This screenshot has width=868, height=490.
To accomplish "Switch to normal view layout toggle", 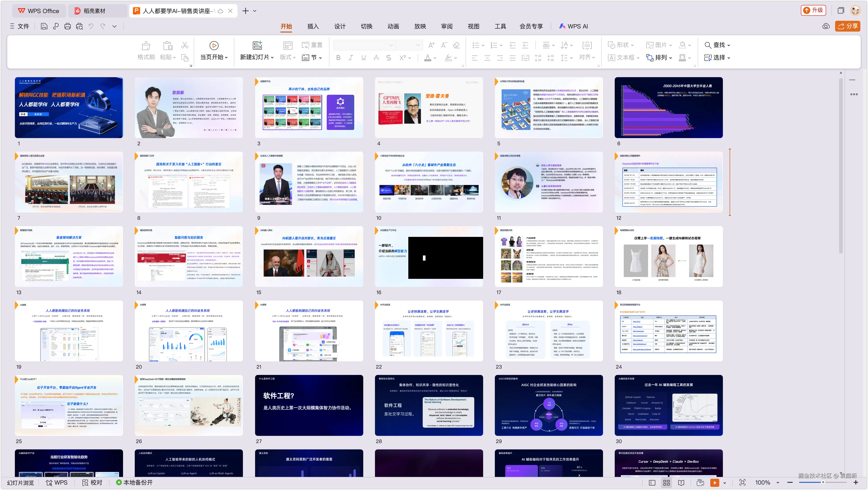I will click(652, 483).
